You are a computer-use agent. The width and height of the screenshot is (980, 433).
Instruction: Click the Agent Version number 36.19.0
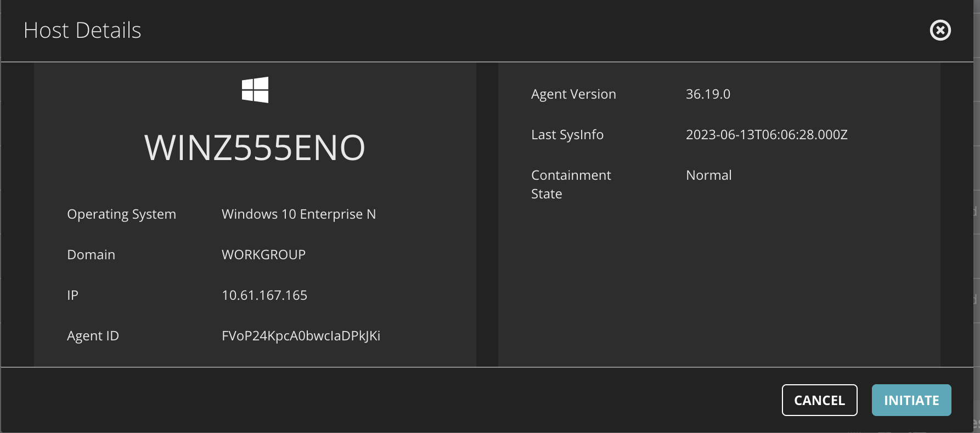tap(708, 94)
